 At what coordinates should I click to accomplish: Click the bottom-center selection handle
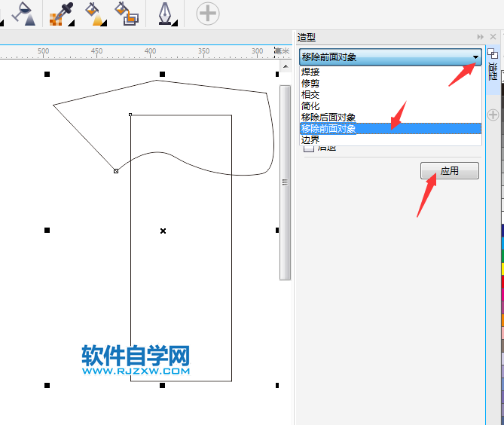pyautogui.click(x=162, y=385)
